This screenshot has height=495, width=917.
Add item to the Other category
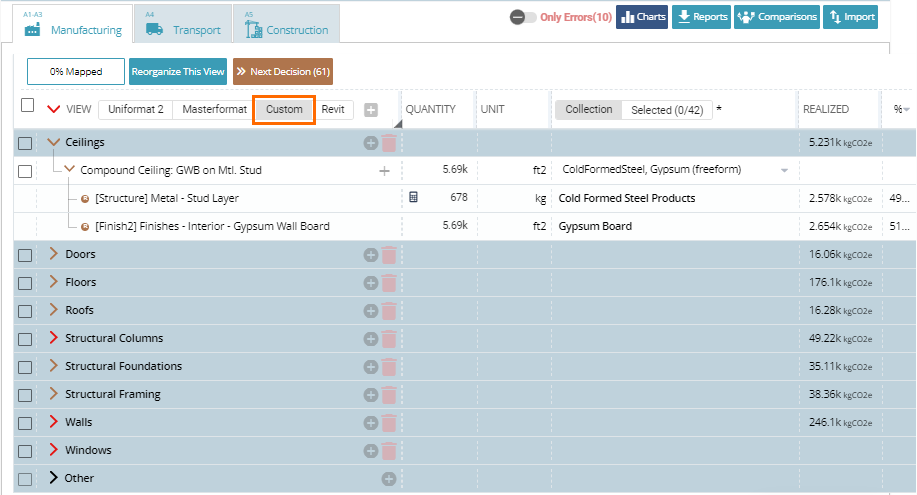(x=388, y=479)
